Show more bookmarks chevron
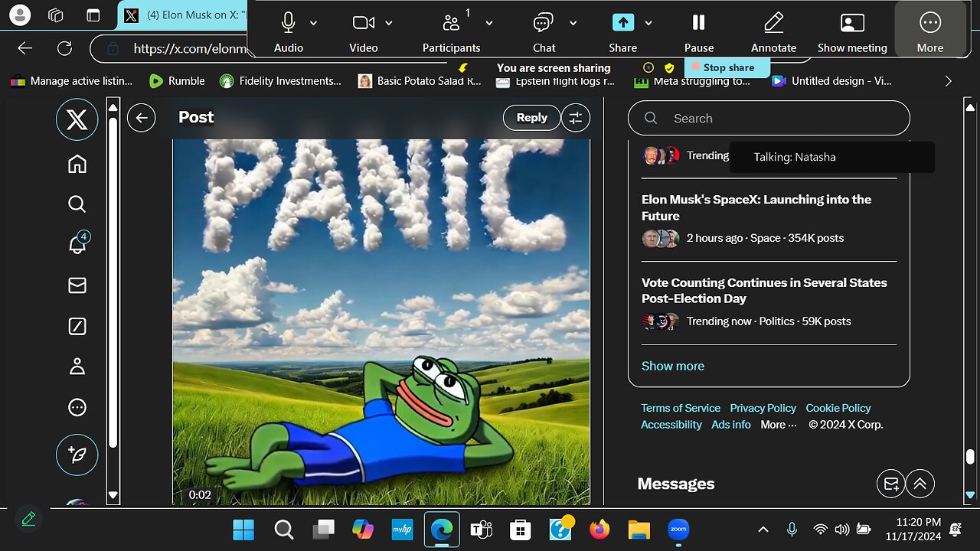 point(948,80)
